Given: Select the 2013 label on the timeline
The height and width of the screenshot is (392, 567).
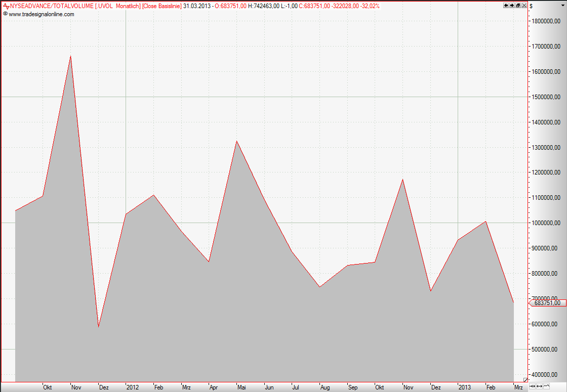Looking at the screenshot, I should pyautogui.click(x=464, y=387).
